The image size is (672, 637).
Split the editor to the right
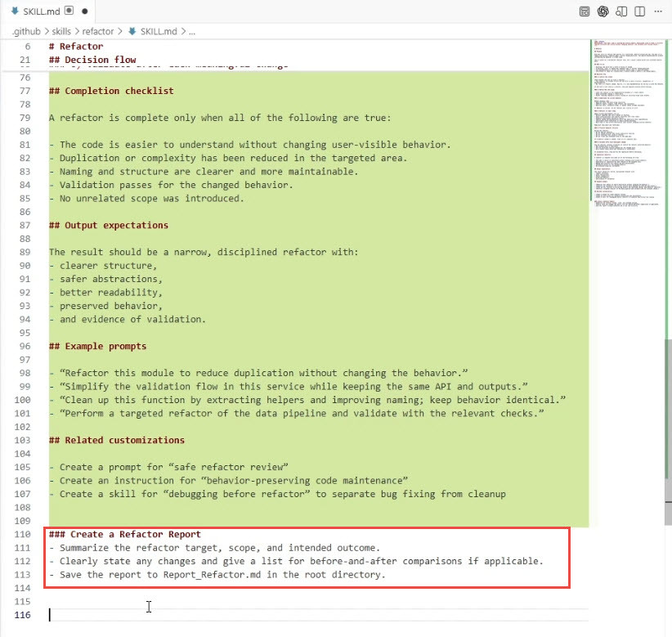pyautogui.click(x=640, y=11)
